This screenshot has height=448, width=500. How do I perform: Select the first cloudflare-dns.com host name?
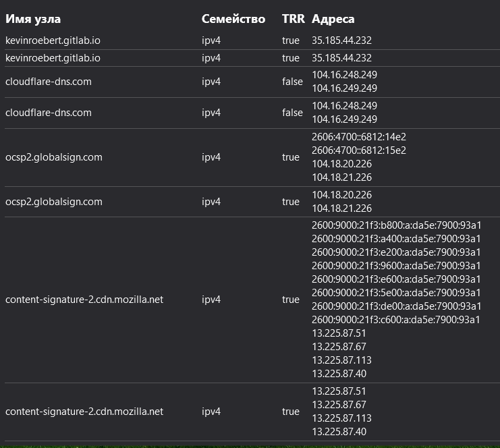click(49, 82)
